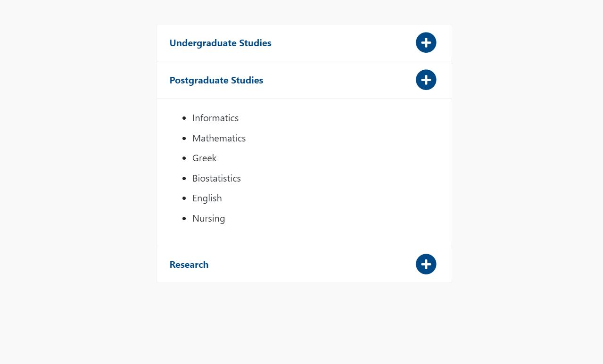This screenshot has height=364, width=603.
Task: Click the bullet marker beside Mathematics
Action: [184, 139]
